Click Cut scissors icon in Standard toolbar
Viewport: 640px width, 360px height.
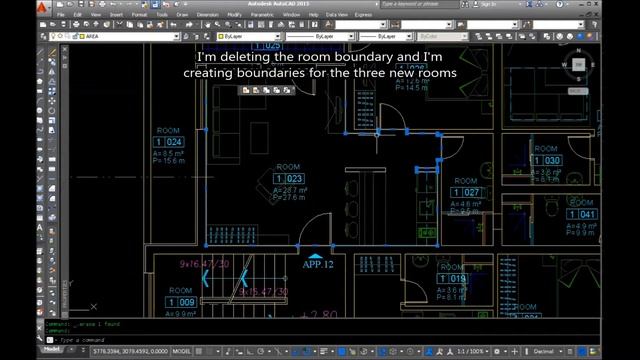coord(120,24)
